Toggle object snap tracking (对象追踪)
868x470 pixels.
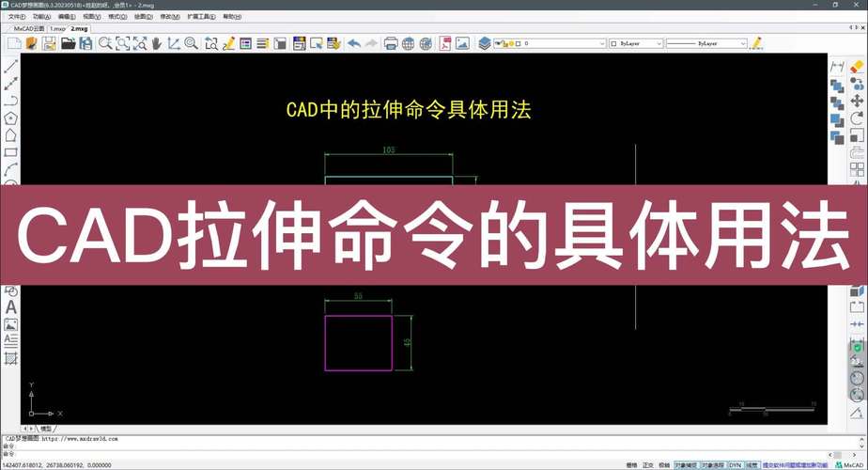click(x=714, y=465)
